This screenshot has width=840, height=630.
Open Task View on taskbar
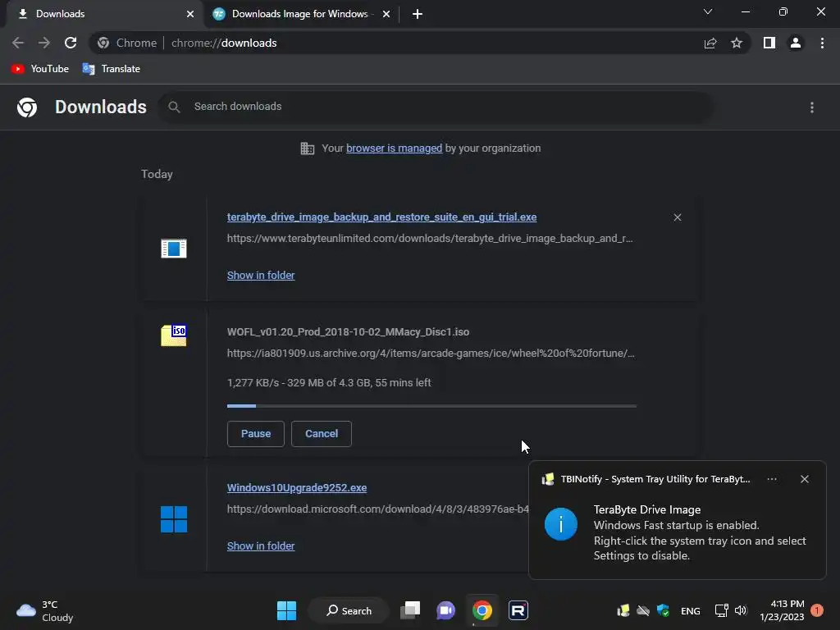(x=410, y=610)
